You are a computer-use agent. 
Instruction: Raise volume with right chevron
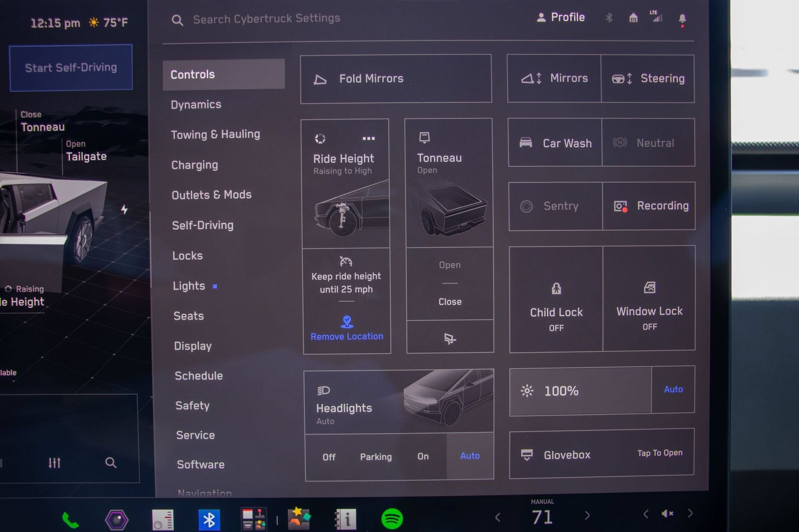pos(690,513)
